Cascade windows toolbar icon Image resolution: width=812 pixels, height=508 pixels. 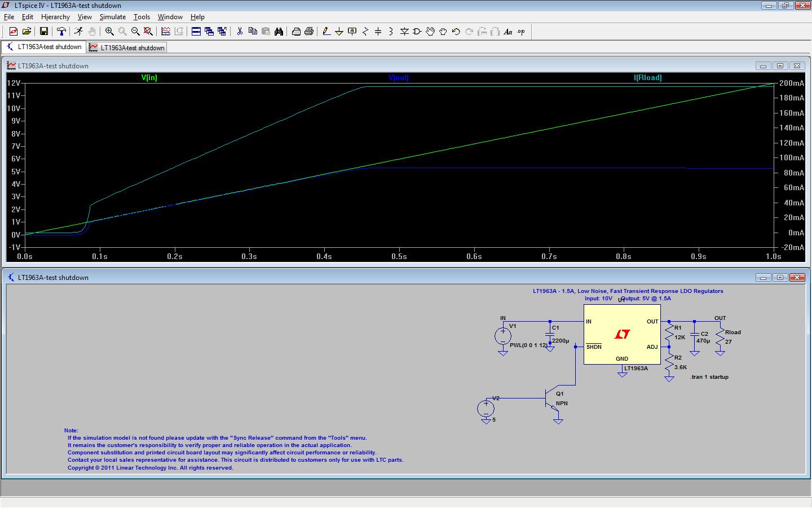[x=209, y=32]
